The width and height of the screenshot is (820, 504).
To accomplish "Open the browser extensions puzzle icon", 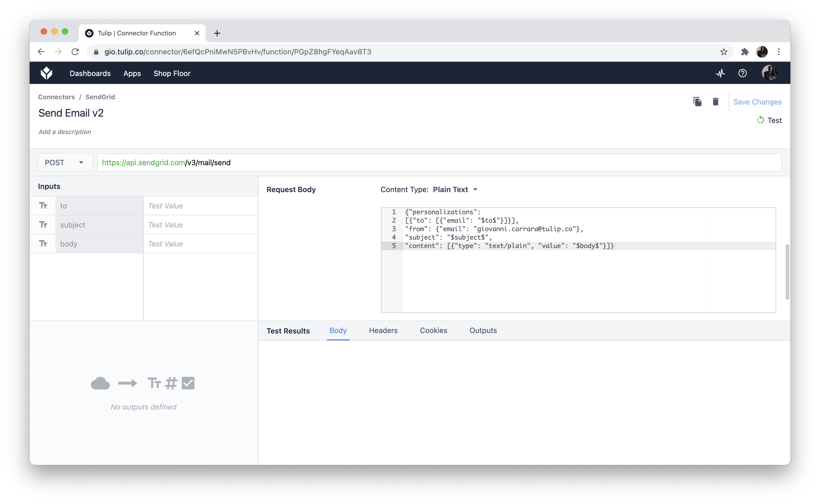I will [745, 52].
